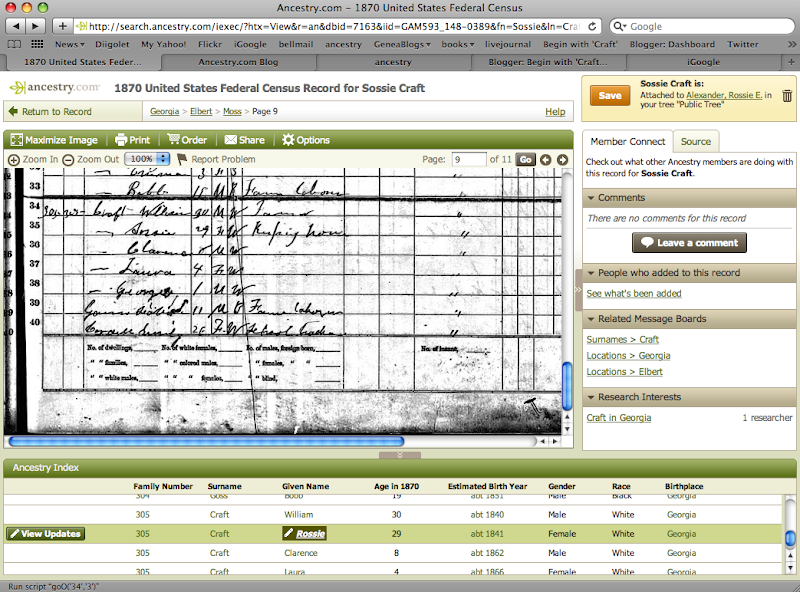The width and height of the screenshot is (800, 592).
Task: Print the census image
Action: [x=133, y=140]
